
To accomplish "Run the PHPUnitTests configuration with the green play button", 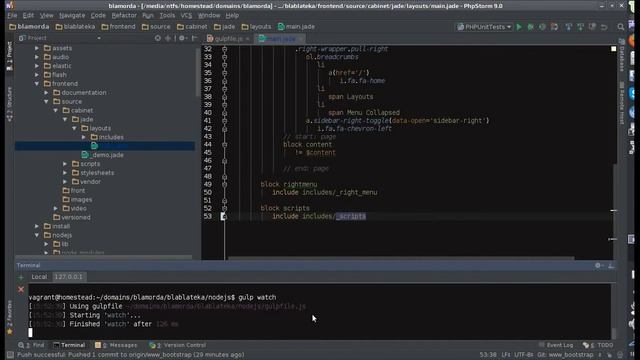I will 519,27.
